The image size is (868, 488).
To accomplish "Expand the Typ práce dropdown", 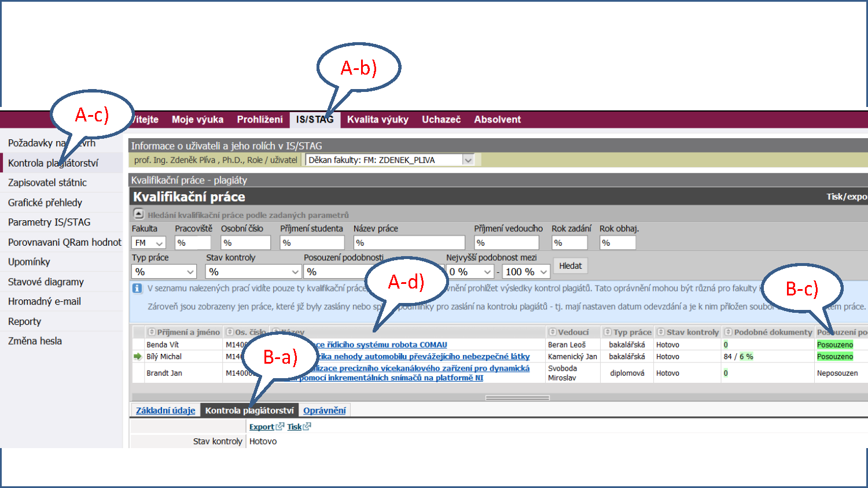I will coord(164,272).
